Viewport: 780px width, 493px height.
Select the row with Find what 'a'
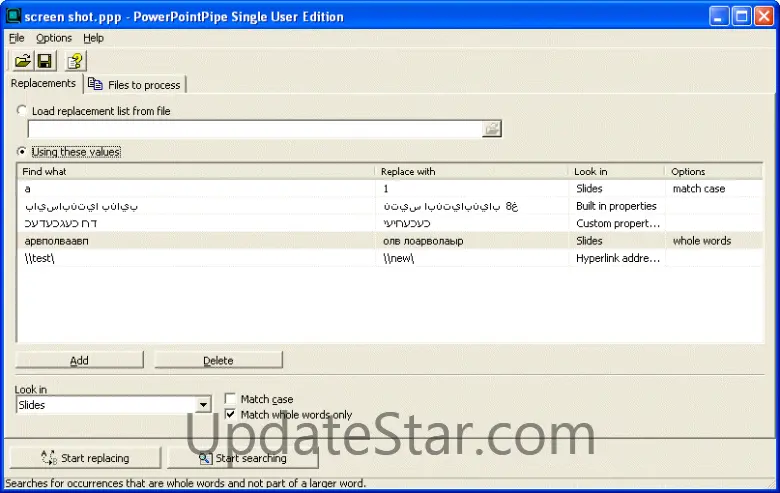(390, 189)
